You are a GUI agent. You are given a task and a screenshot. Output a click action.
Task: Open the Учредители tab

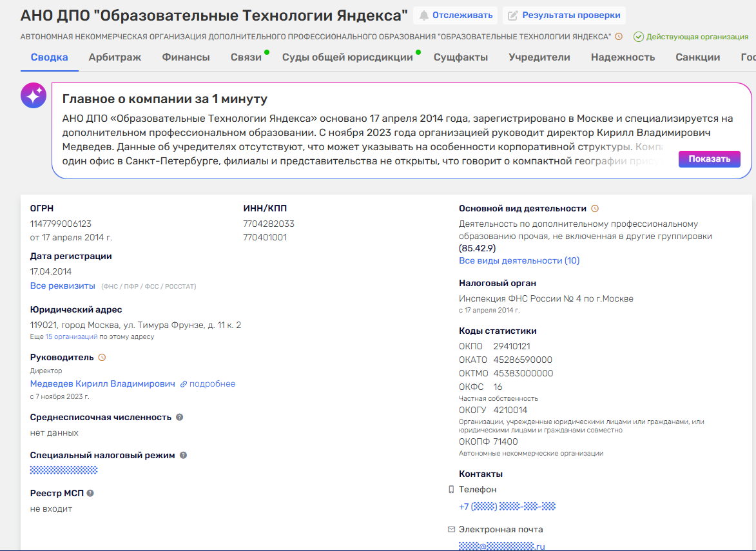click(539, 57)
